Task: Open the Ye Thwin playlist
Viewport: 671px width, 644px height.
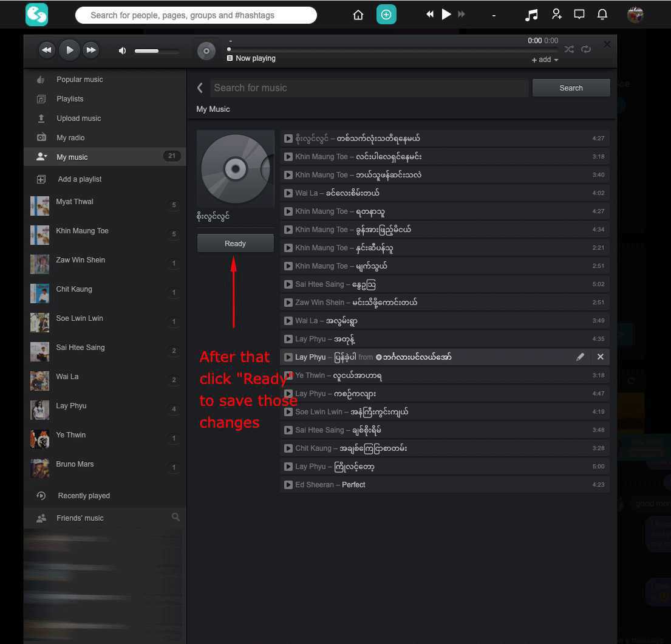Action: click(105, 439)
